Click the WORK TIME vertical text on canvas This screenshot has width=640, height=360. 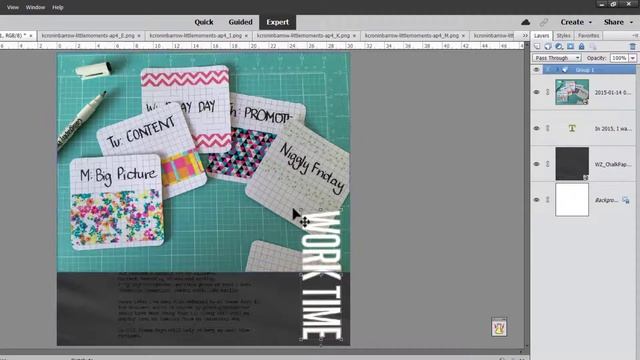pos(321,275)
